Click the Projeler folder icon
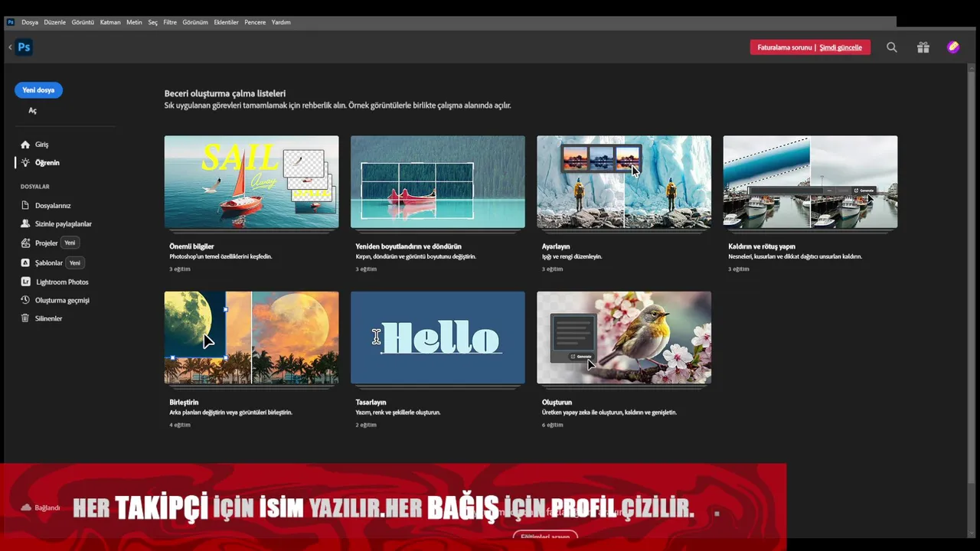The height and width of the screenshot is (551, 980). [x=25, y=243]
